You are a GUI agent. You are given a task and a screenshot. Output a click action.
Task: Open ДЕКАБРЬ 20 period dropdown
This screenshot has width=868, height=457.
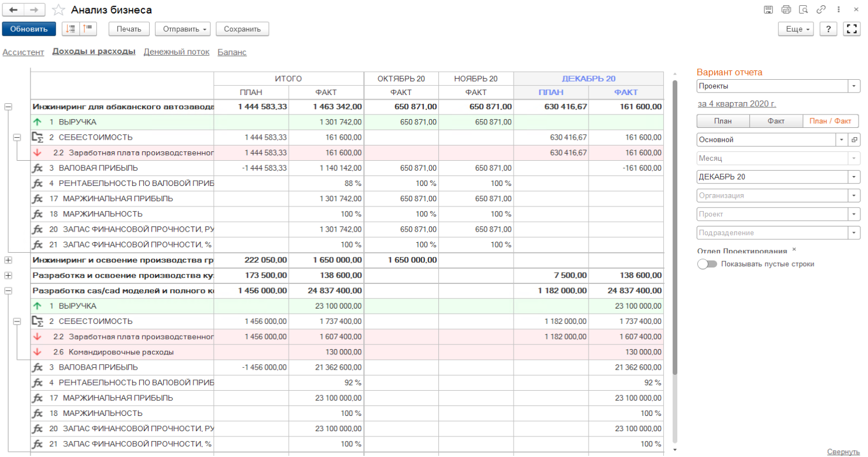[855, 177]
